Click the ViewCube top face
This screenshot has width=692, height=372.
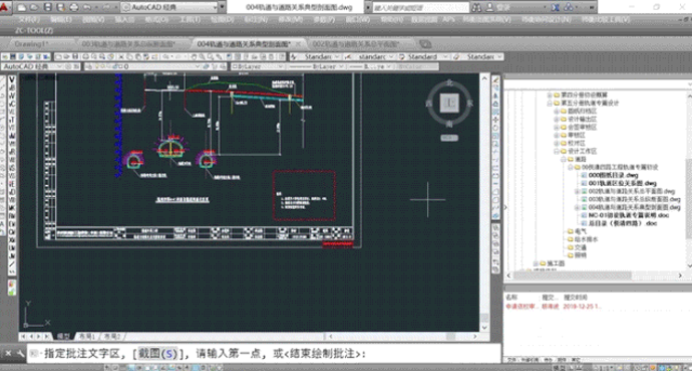[x=449, y=103]
